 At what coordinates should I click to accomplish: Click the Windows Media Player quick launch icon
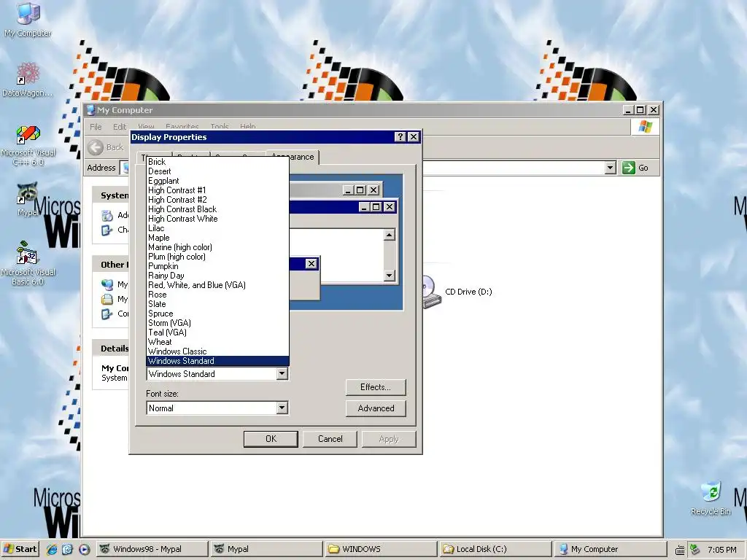click(84, 549)
